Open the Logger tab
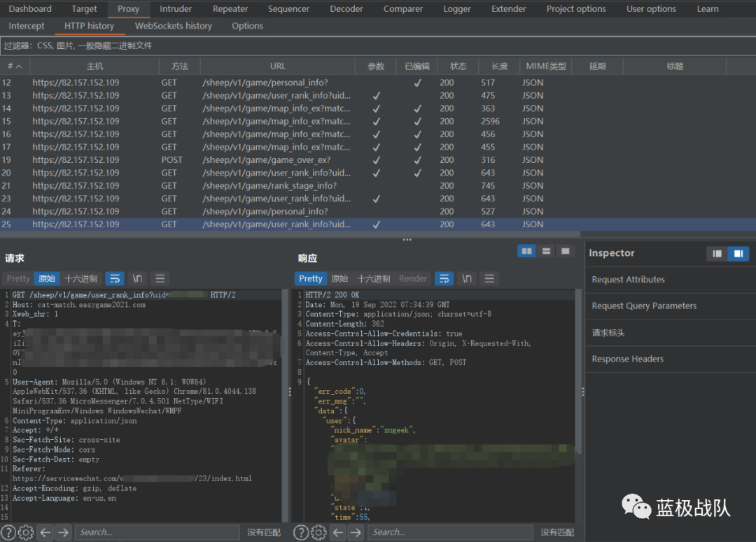The image size is (756, 542). click(x=457, y=8)
